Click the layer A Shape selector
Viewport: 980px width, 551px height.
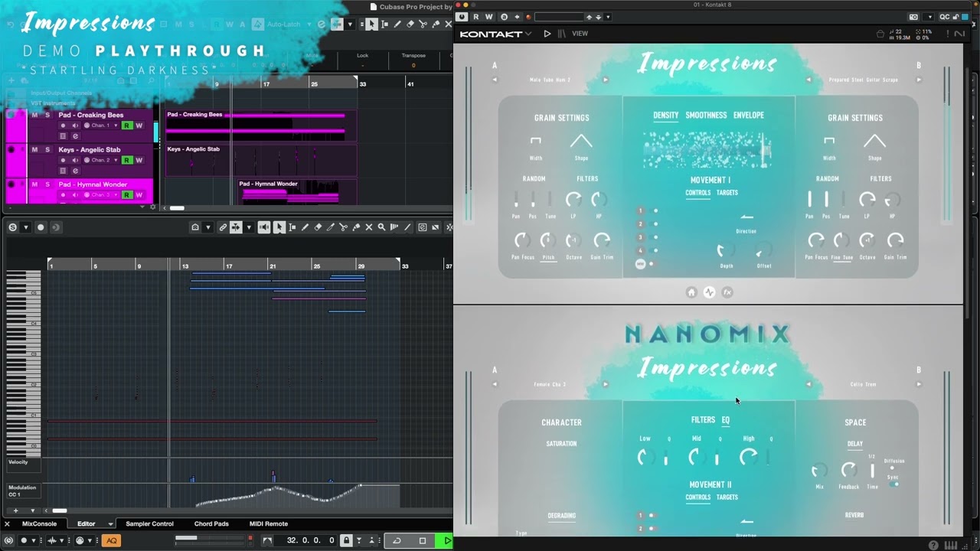[581, 142]
